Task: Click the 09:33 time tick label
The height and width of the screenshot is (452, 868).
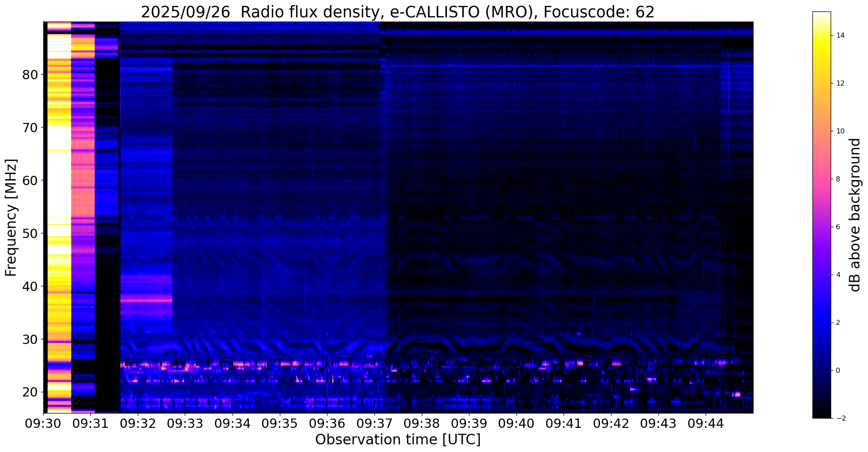Action: [x=185, y=423]
